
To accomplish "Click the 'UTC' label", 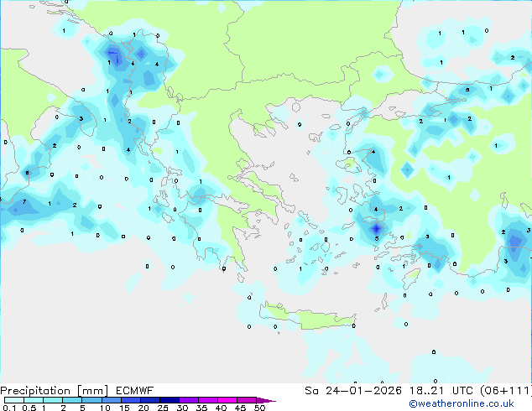I will point(462,391).
